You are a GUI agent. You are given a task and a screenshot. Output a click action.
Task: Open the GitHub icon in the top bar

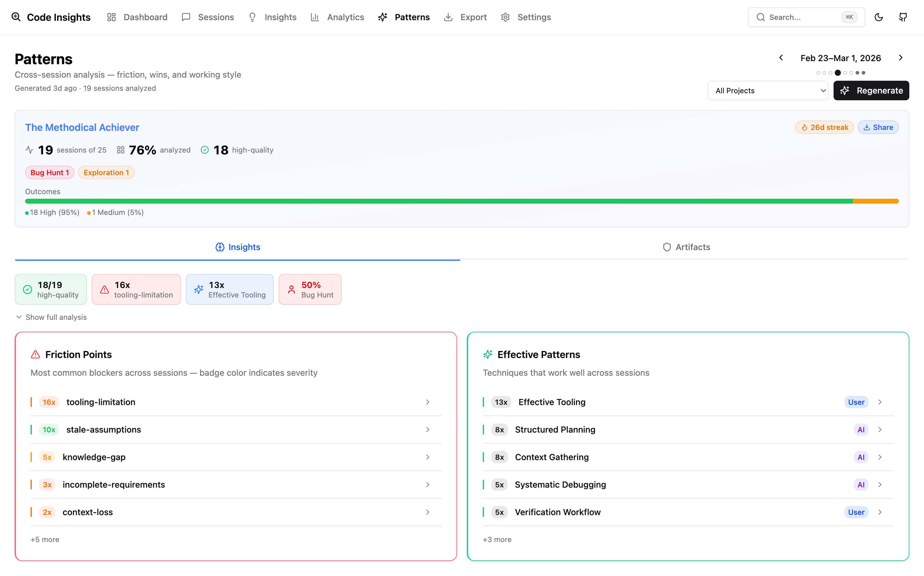[x=903, y=17]
